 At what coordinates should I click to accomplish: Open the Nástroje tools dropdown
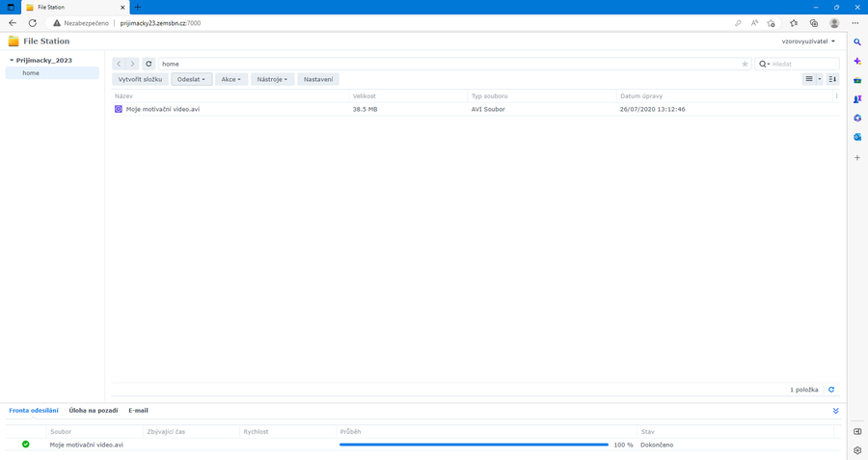coord(272,79)
